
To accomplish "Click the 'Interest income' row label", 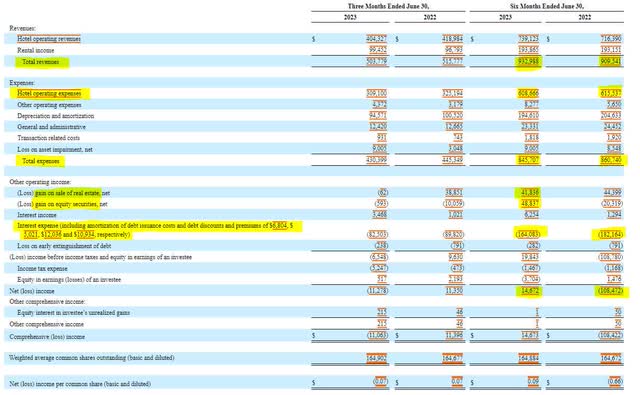I will 37,215.
